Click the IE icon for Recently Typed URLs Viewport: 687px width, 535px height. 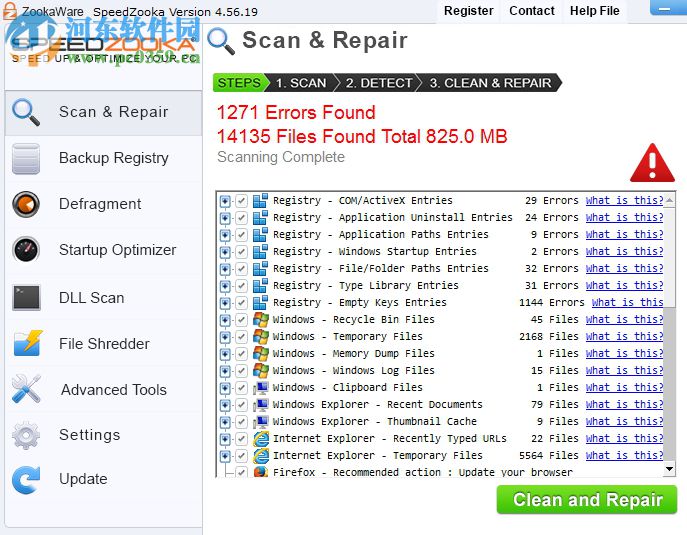(261, 439)
